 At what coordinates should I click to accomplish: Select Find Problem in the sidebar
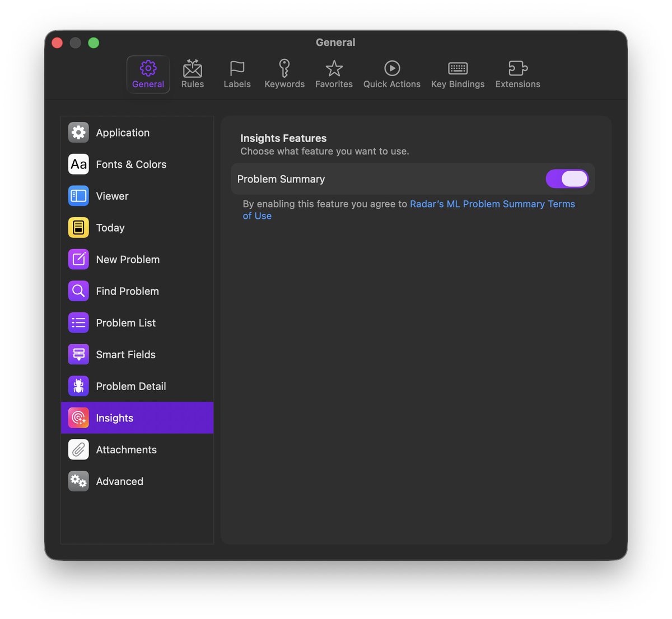[137, 291]
